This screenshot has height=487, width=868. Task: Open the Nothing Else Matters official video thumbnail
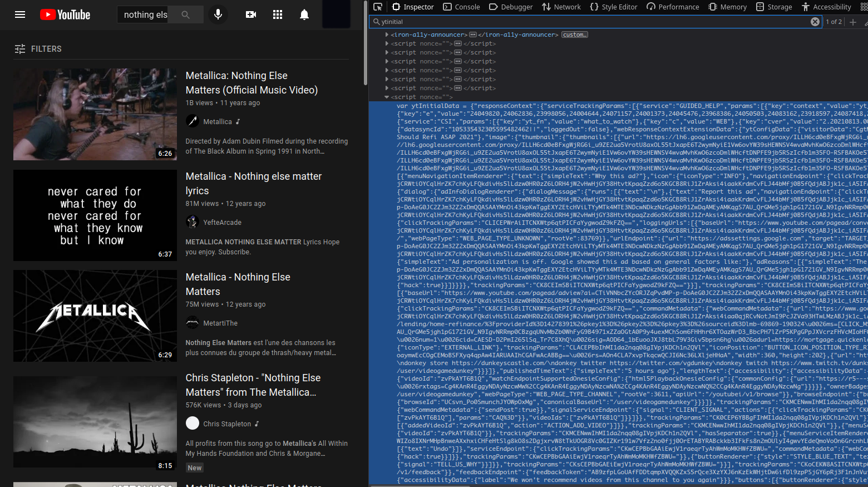(x=95, y=114)
